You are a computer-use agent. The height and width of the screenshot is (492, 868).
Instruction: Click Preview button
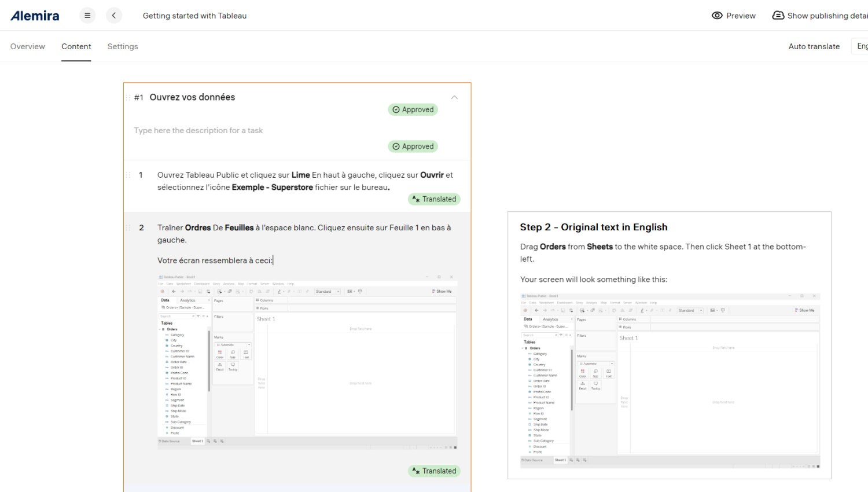point(734,16)
